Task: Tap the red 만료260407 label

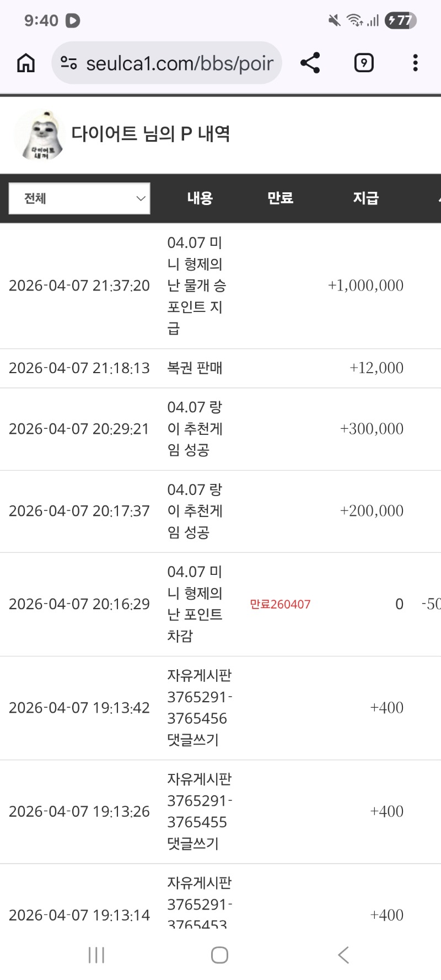Action: [x=280, y=605]
